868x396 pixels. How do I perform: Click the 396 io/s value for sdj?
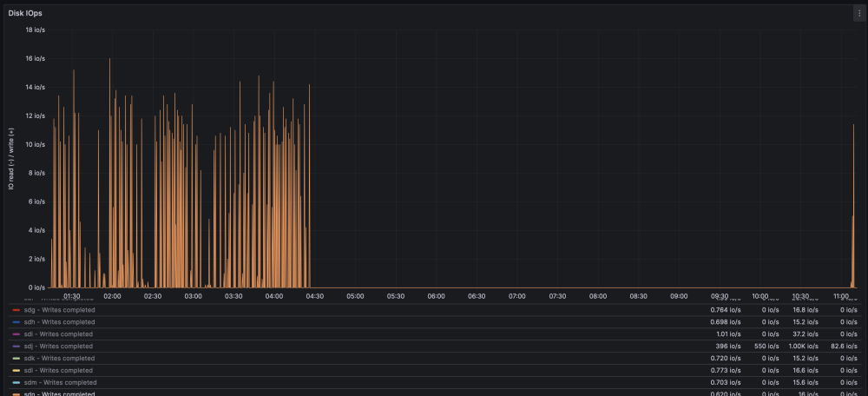coord(728,346)
